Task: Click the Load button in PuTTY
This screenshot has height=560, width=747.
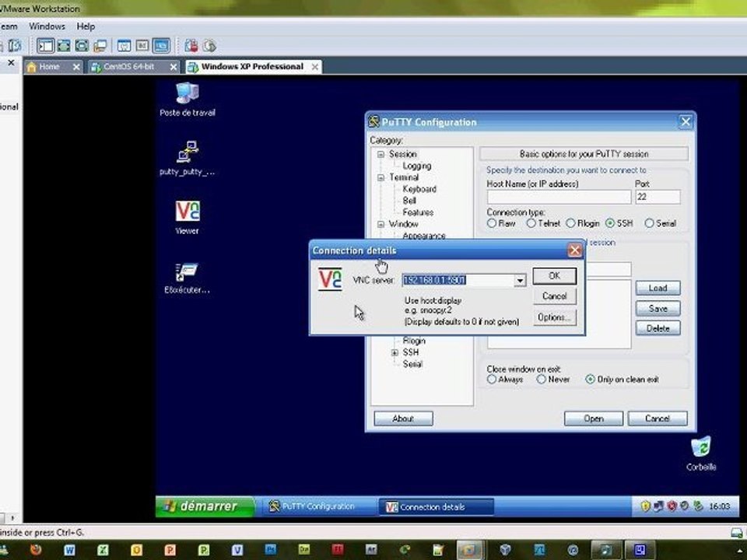Action: [x=658, y=288]
